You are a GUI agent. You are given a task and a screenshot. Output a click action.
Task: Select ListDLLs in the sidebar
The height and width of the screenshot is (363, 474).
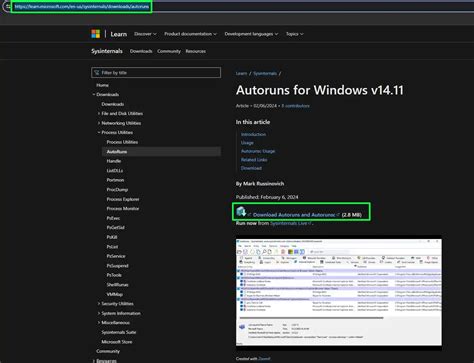tap(115, 171)
